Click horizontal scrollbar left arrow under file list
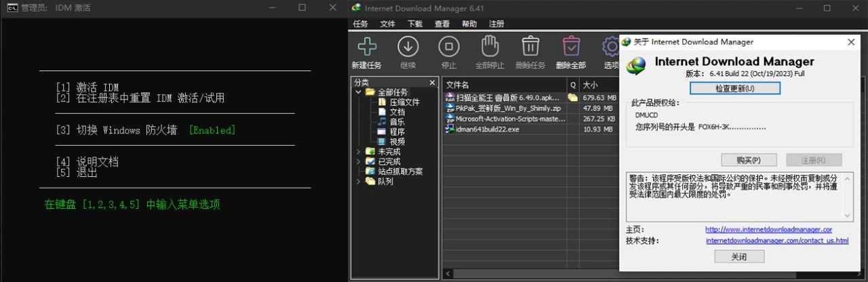Viewport: 868px width, 282px height. pyautogui.click(x=446, y=275)
